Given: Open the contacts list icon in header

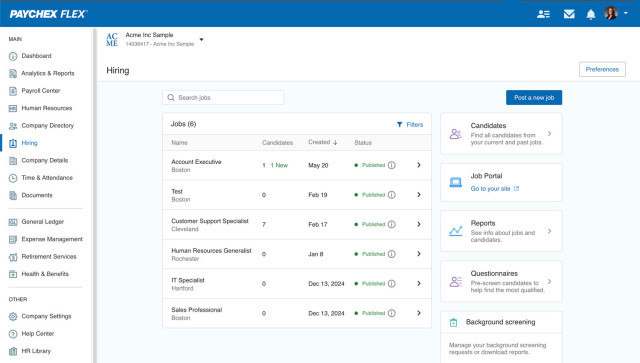Looking at the screenshot, I should [543, 14].
